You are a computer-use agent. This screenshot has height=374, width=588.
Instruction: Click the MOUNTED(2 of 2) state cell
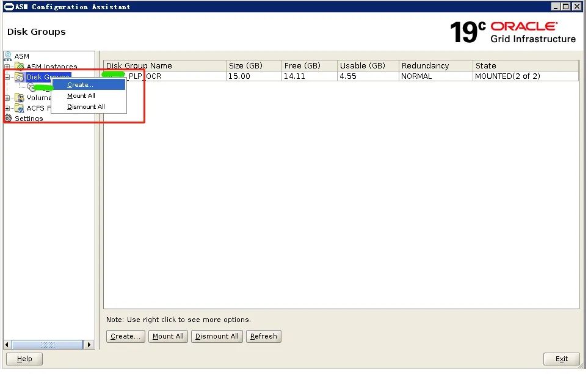pos(526,76)
